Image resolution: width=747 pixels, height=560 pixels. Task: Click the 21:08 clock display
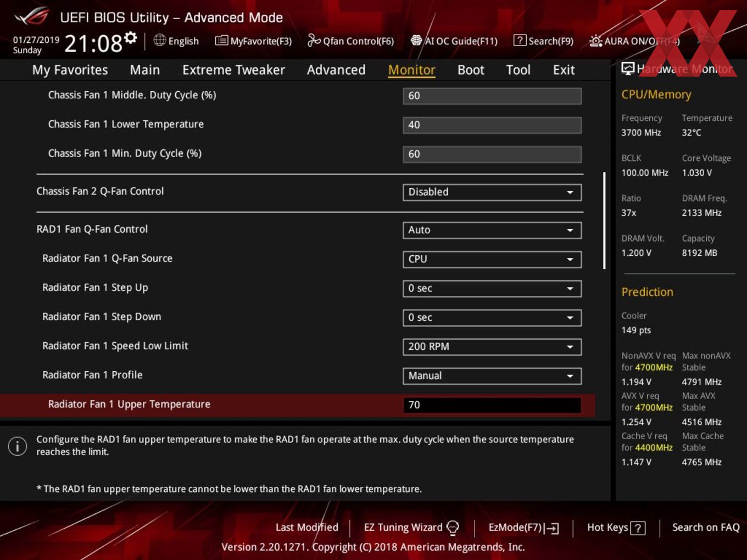93,43
